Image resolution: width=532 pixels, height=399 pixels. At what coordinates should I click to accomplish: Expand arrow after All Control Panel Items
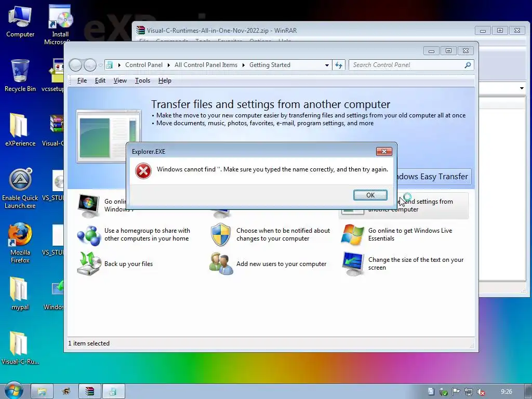pos(243,65)
